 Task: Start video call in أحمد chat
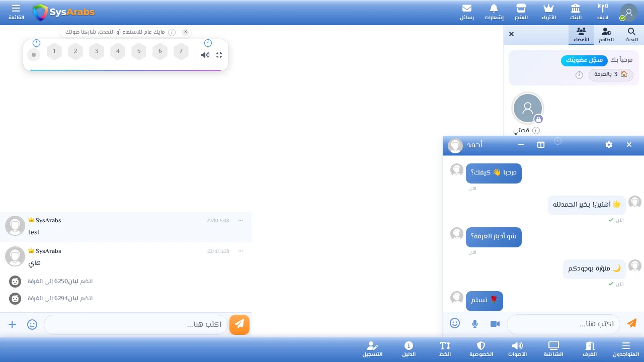point(495,323)
